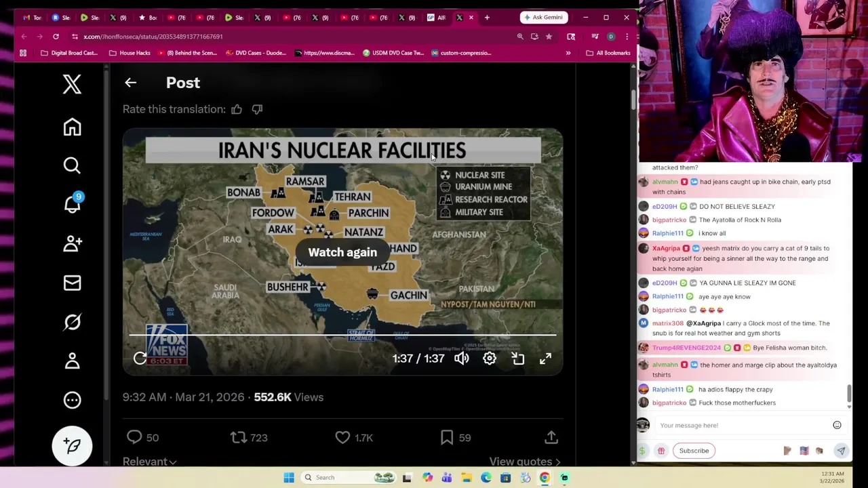Open the chat emoji picker
The image size is (868, 488).
[837, 425]
